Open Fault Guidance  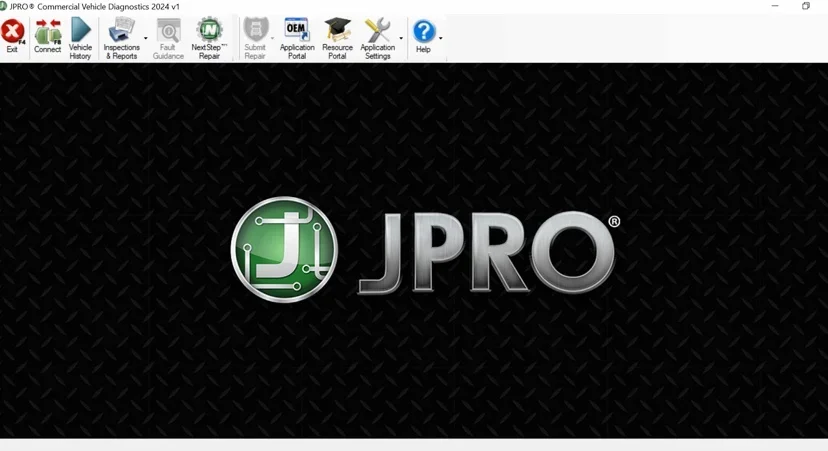coord(168,37)
